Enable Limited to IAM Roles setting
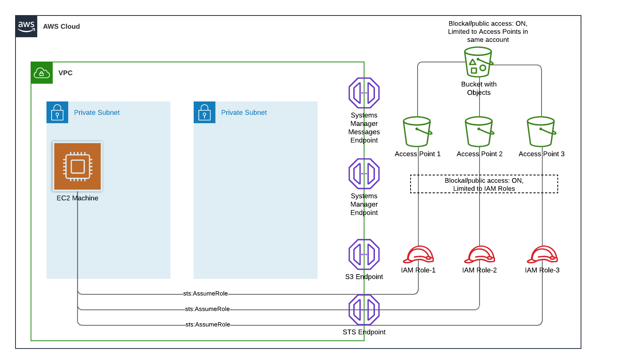 [x=483, y=189]
